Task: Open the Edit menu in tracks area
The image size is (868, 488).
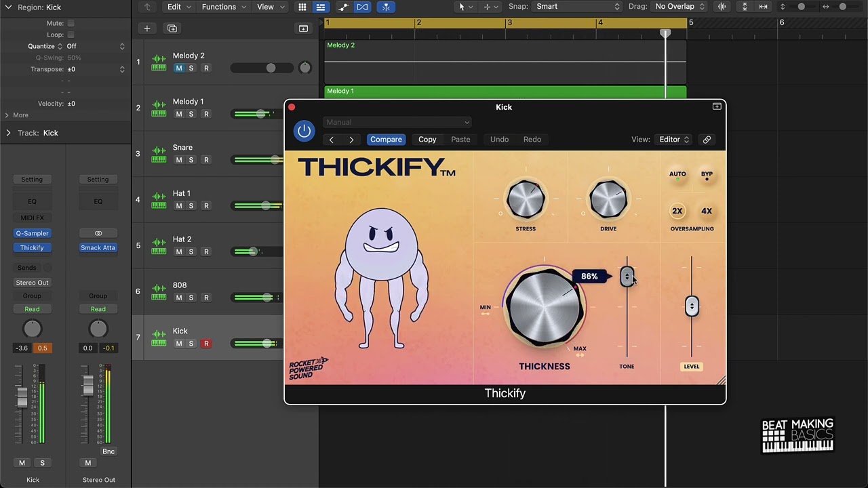Action: tap(180, 7)
